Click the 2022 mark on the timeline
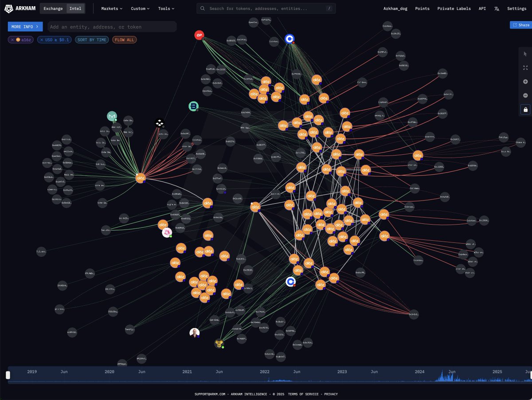 click(x=265, y=372)
